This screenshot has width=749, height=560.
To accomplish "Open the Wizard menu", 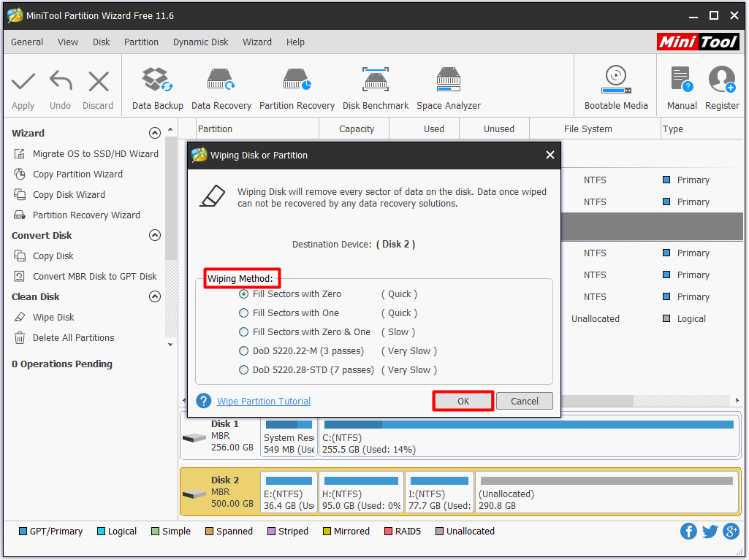I will click(257, 42).
